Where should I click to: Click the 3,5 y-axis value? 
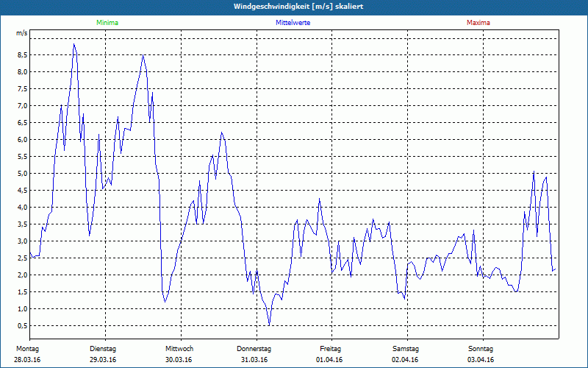coord(23,224)
